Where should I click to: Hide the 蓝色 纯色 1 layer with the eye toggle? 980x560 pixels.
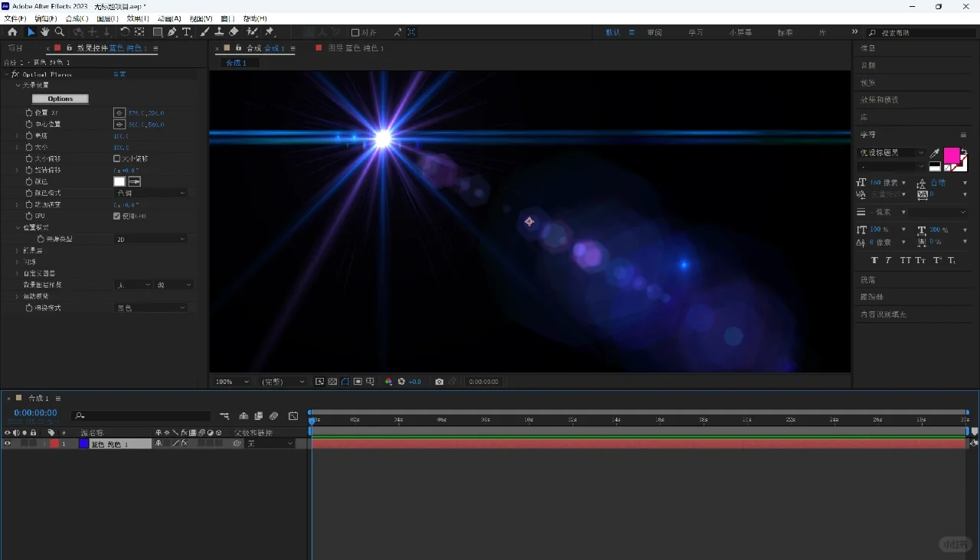[x=8, y=444]
